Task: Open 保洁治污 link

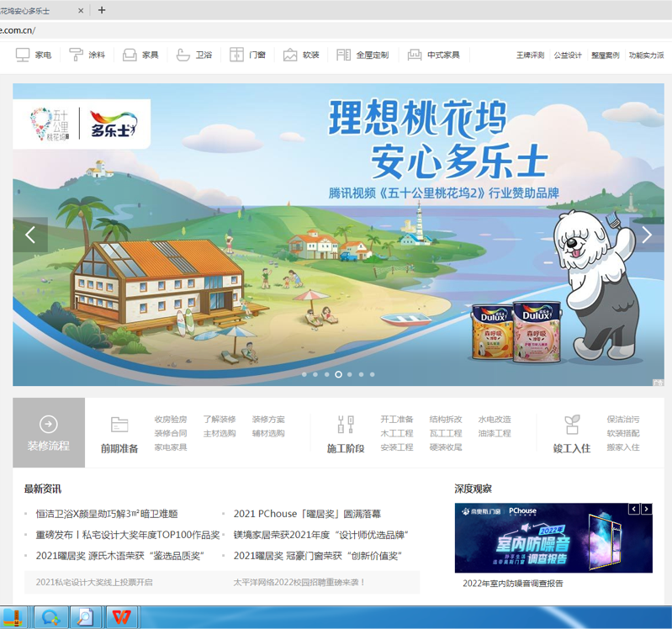Action: [x=623, y=420]
